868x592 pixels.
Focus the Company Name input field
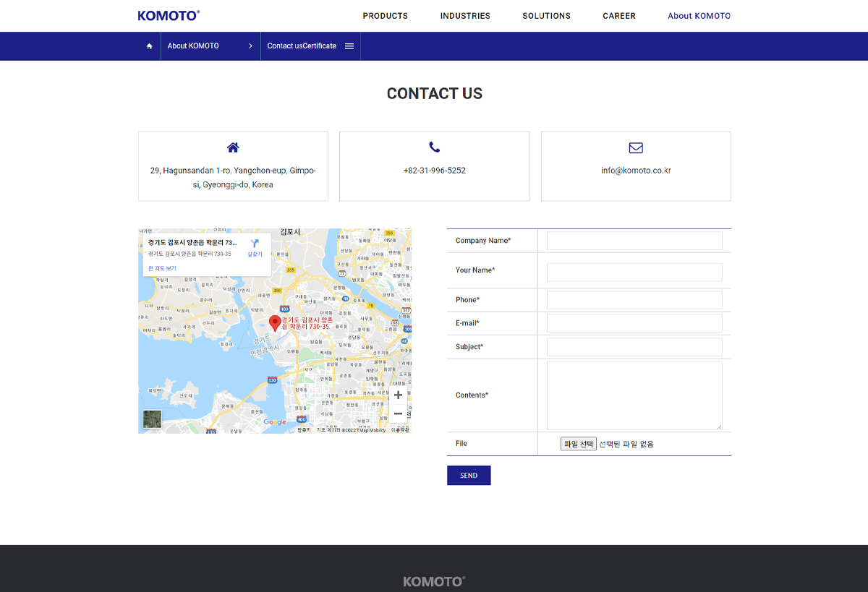tap(634, 241)
